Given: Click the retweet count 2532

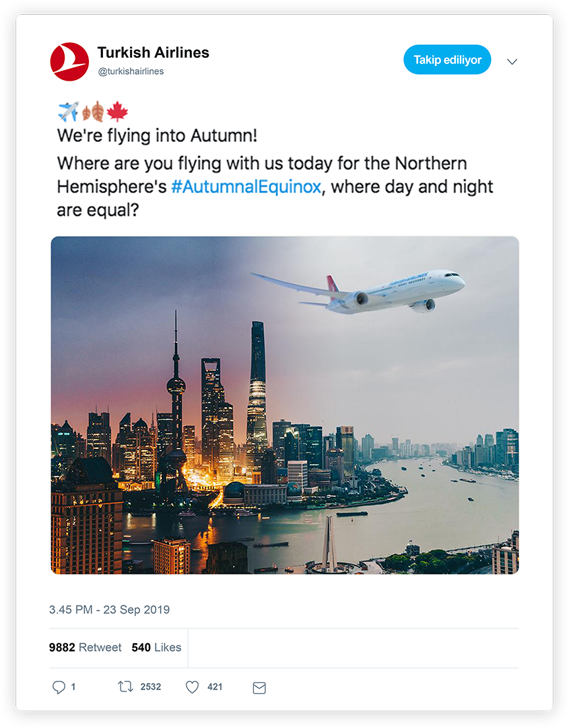Looking at the screenshot, I should coord(150,687).
